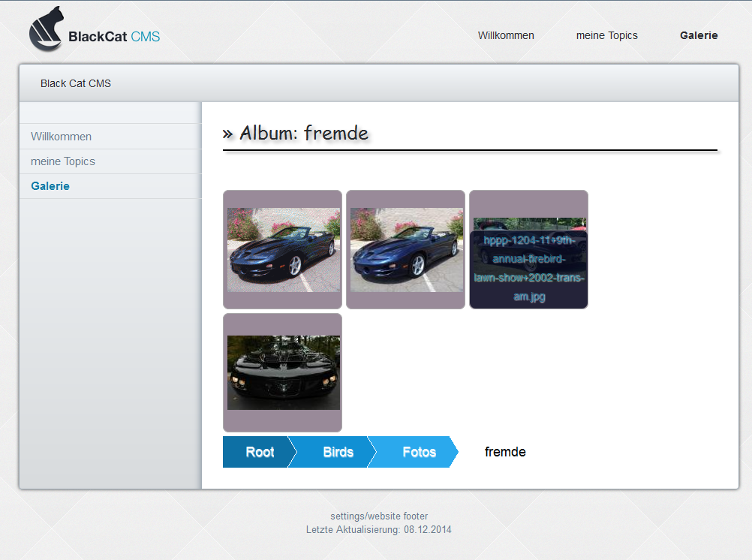Click the settings/website footer text

(x=379, y=516)
